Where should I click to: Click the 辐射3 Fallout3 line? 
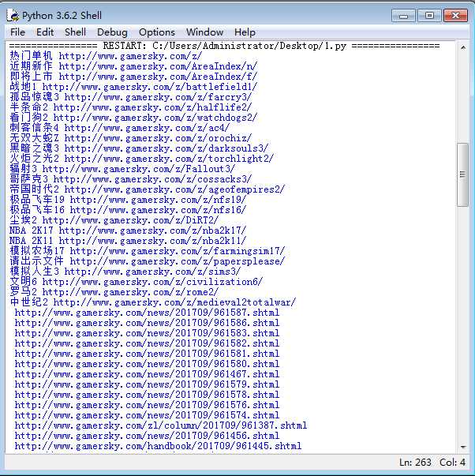click(122, 169)
